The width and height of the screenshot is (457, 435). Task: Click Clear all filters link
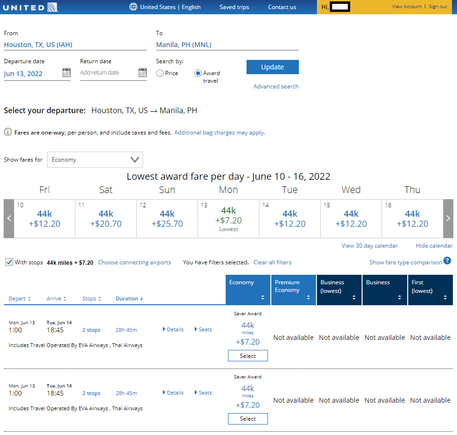[x=272, y=262]
